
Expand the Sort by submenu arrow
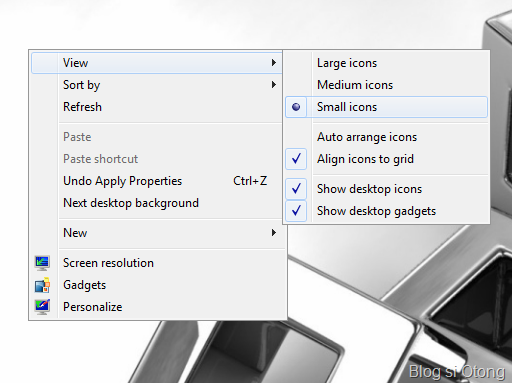pyautogui.click(x=274, y=85)
